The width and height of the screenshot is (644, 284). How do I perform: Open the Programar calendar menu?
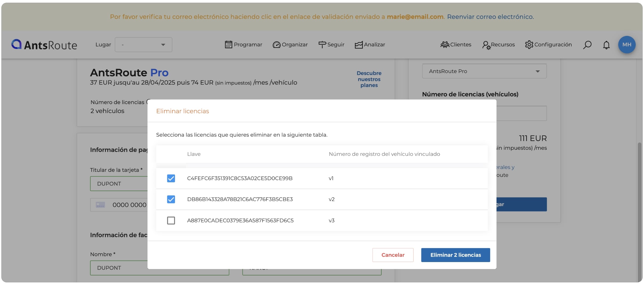click(243, 45)
